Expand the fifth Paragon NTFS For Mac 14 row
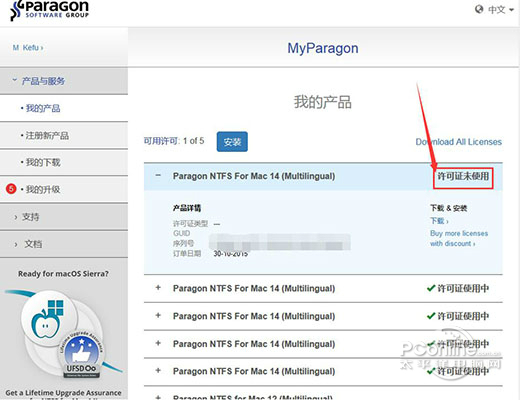 pyautogui.click(x=158, y=371)
